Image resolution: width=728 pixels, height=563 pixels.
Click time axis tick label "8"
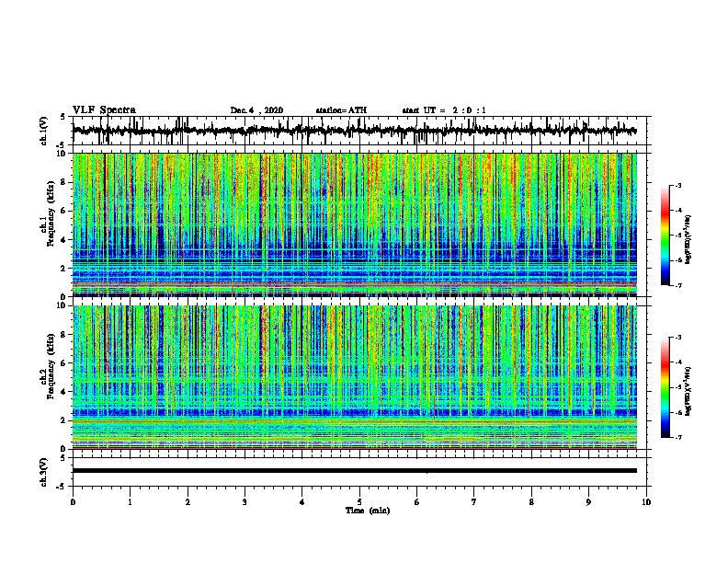pos(531,502)
